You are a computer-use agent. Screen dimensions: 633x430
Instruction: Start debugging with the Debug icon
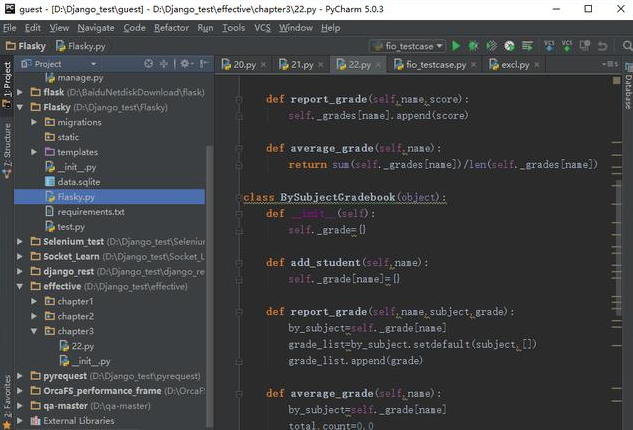tap(473, 46)
